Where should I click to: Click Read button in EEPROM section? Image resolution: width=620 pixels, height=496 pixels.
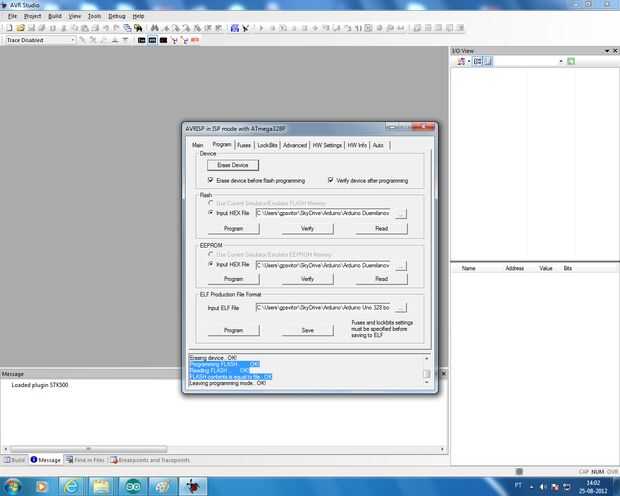382,279
